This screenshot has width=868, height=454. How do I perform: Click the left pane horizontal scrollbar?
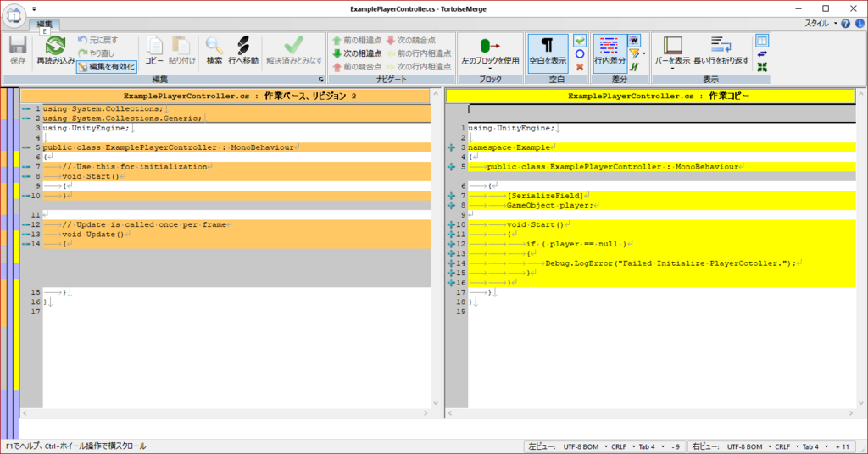[225, 413]
